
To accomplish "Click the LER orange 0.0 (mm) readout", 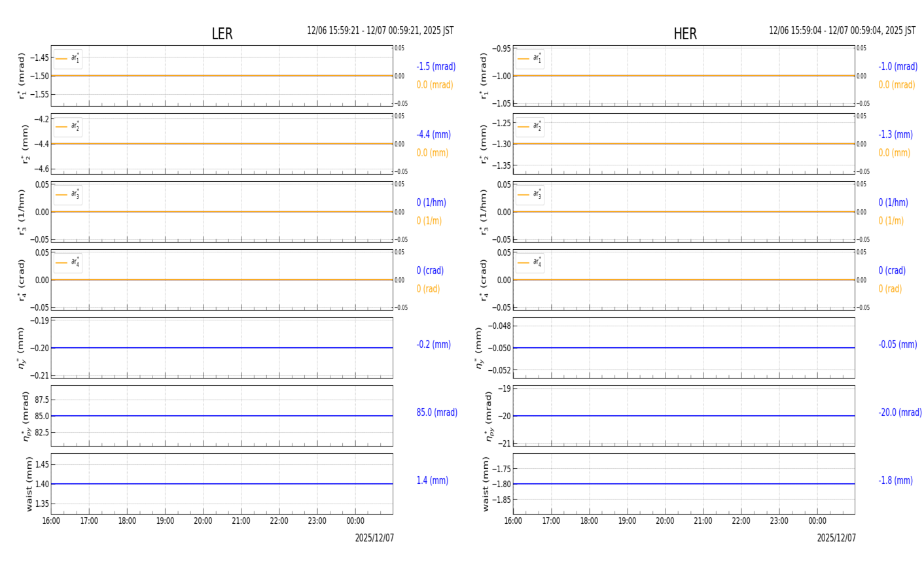I will pyautogui.click(x=433, y=153).
